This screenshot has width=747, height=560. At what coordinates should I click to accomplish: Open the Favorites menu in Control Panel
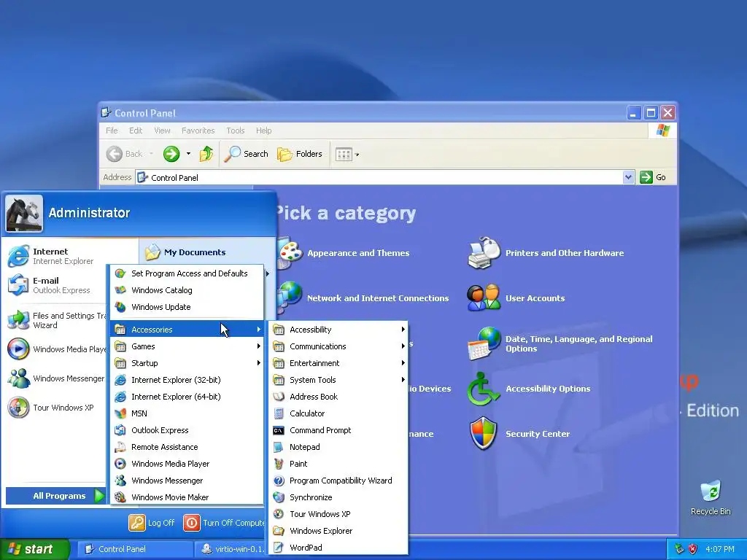198,131
